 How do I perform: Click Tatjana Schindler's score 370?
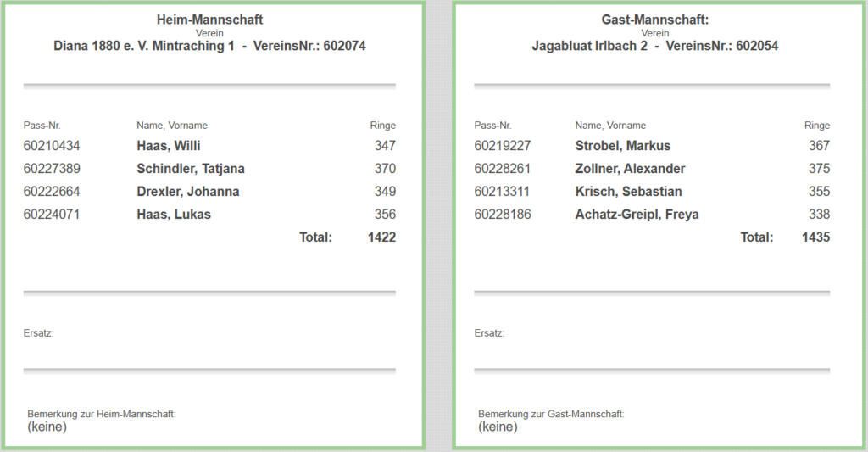point(385,169)
